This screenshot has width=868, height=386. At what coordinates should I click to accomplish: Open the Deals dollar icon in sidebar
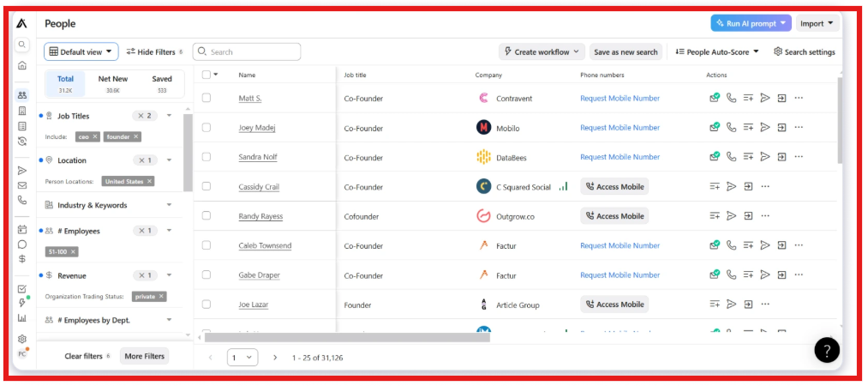coord(22,259)
